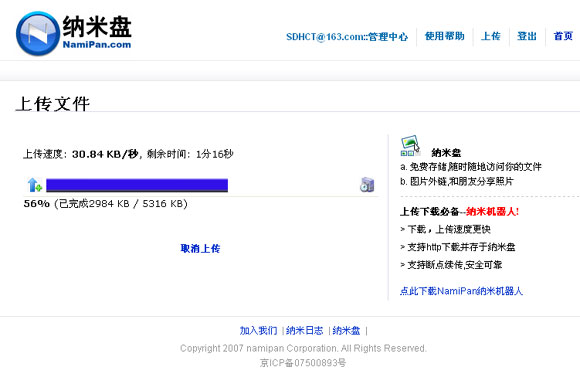Click the 免费存储,随时随地访问你的文件 line

tap(471, 167)
